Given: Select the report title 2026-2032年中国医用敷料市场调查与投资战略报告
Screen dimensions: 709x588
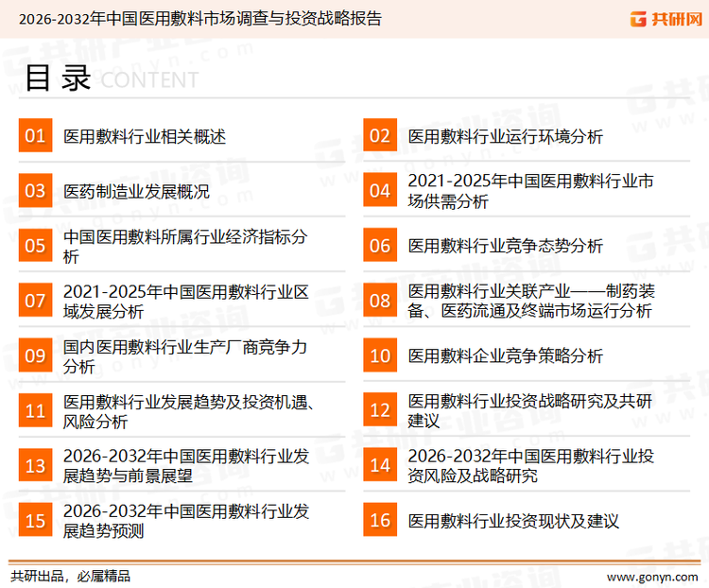Looking at the screenshot, I should [200, 19].
